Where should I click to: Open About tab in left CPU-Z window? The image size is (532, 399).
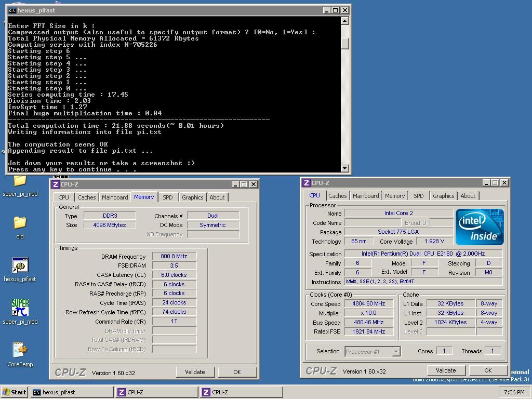[217, 197]
